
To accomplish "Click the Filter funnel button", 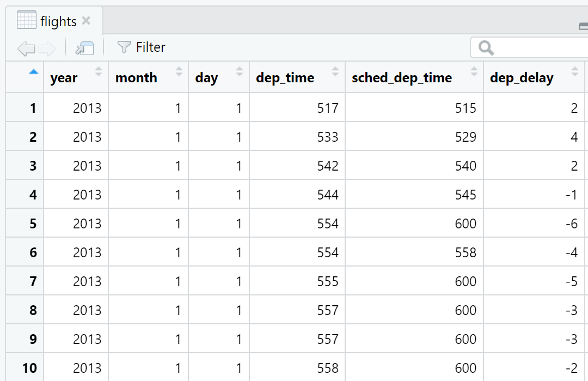I will coord(141,47).
